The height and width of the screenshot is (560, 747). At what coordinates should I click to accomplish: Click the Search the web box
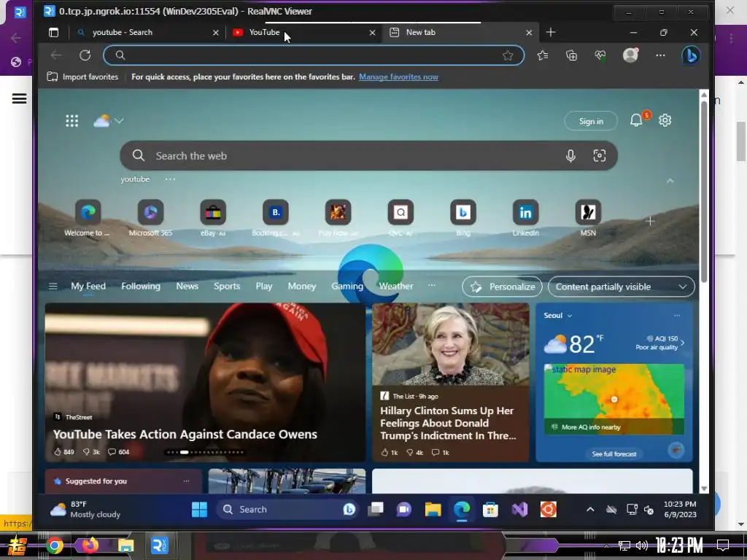click(368, 156)
